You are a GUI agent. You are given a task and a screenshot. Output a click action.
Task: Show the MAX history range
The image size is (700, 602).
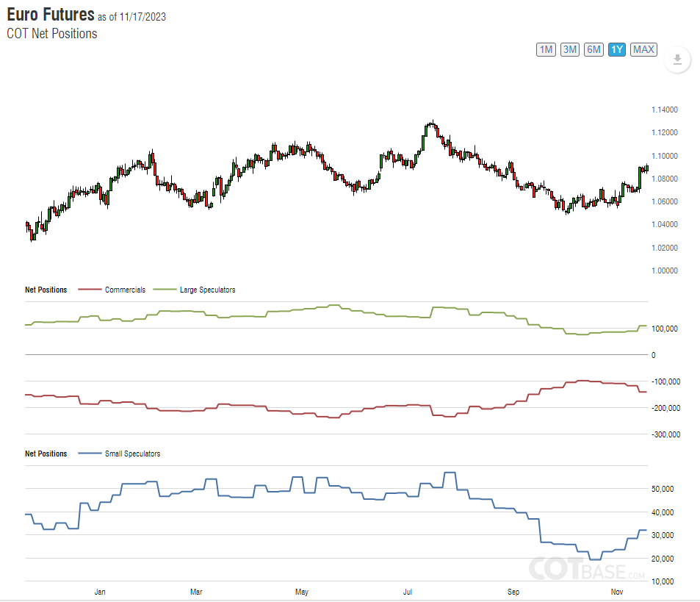click(643, 49)
